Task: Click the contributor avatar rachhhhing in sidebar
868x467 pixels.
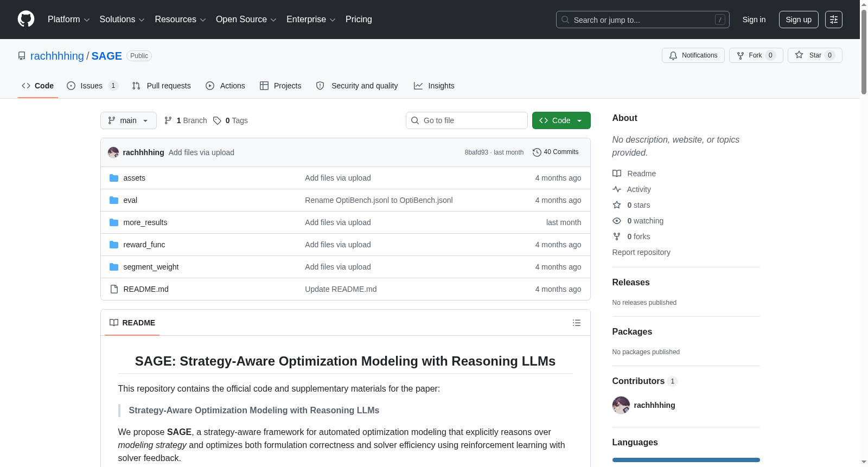Action: [621, 405]
